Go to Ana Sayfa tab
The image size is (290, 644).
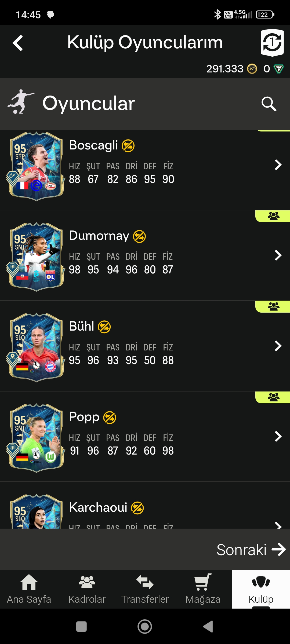(x=29, y=589)
